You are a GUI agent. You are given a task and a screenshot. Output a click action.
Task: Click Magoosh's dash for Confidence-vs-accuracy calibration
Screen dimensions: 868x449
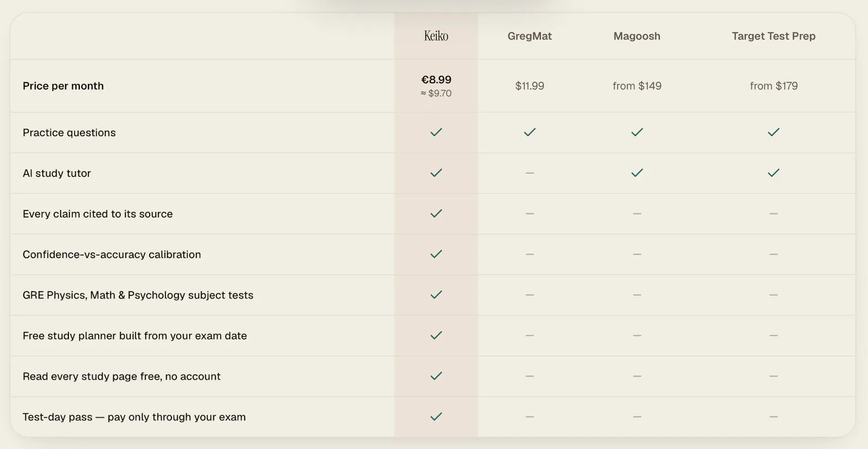(x=637, y=254)
